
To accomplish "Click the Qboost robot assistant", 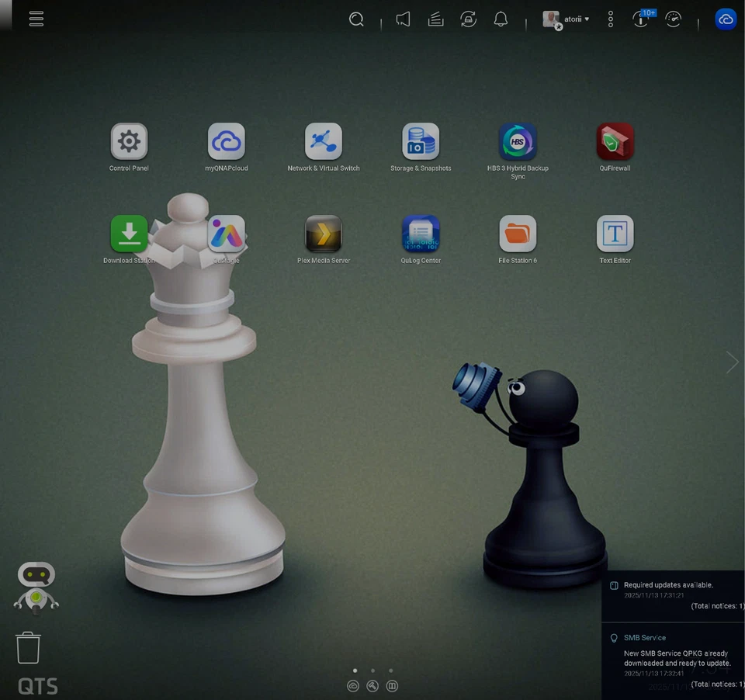I will (36, 587).
